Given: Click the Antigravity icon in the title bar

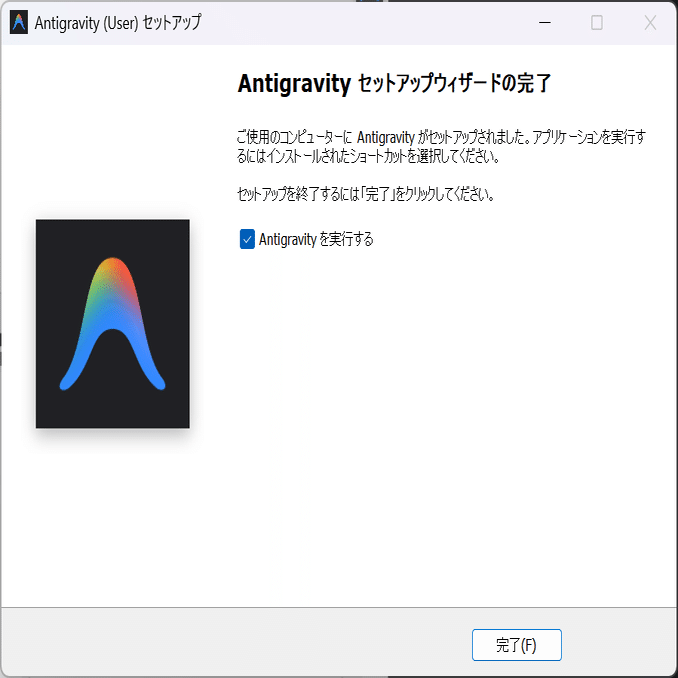Looking at the screenshot, I should 19,23.
